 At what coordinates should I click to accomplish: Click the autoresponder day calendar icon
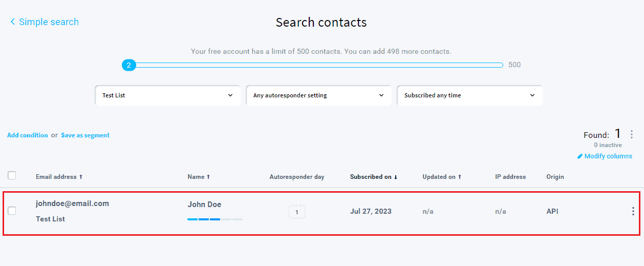[296, 211]
